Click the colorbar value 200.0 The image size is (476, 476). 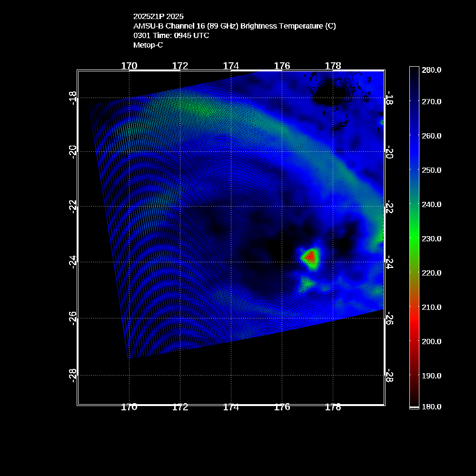(431, 342)
